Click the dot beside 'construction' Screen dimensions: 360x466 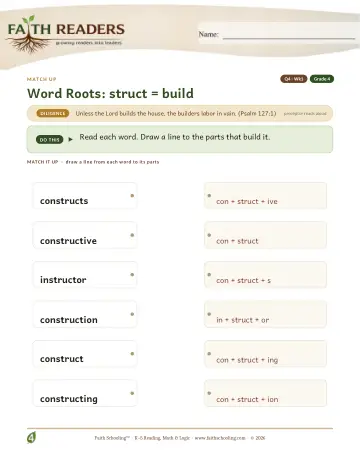[x=132, y=314]
